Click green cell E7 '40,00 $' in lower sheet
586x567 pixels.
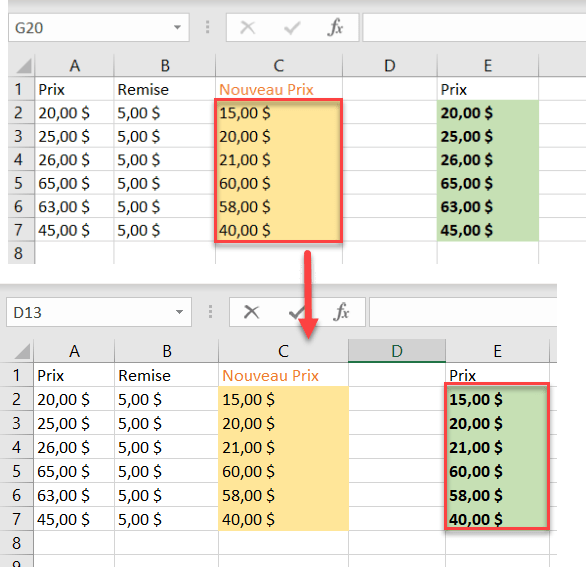click(x=497, y=519)
